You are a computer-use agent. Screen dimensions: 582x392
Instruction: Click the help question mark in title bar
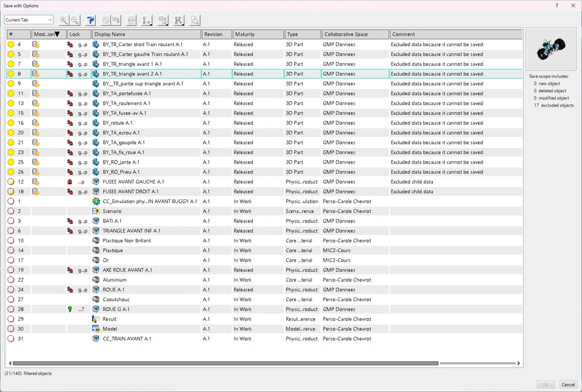557,5
